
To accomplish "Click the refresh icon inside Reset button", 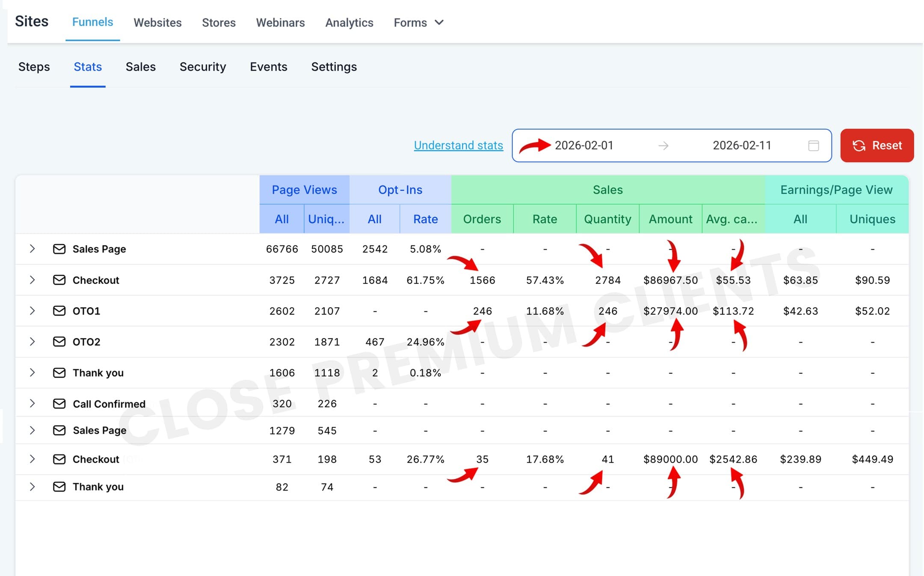I will (859, 146).
